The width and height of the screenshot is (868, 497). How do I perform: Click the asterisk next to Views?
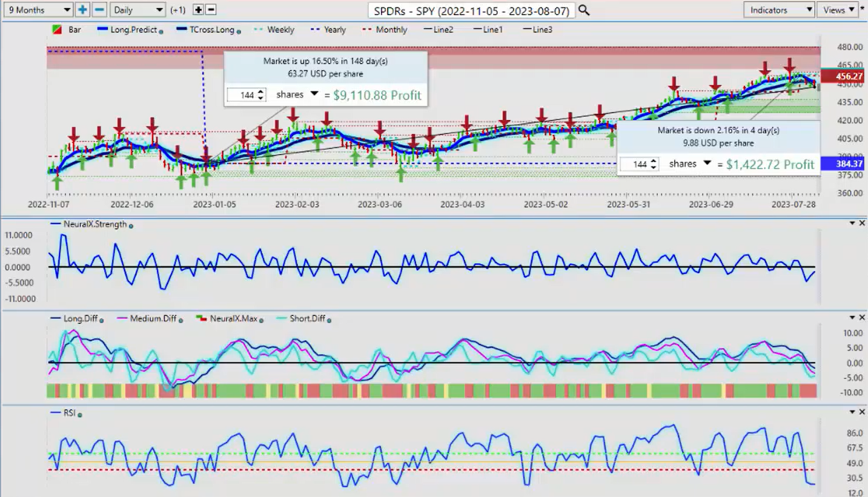click(862, 9)
